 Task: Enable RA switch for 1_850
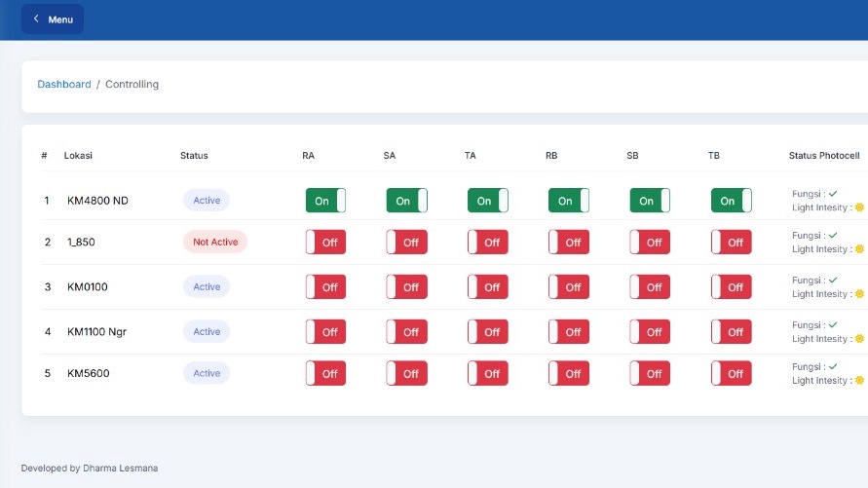(325, 243)
